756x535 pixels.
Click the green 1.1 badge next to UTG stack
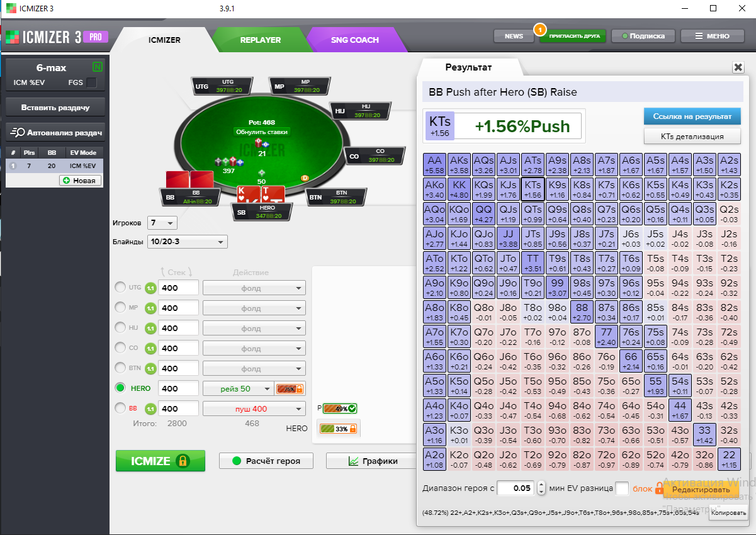coord(150,288)
